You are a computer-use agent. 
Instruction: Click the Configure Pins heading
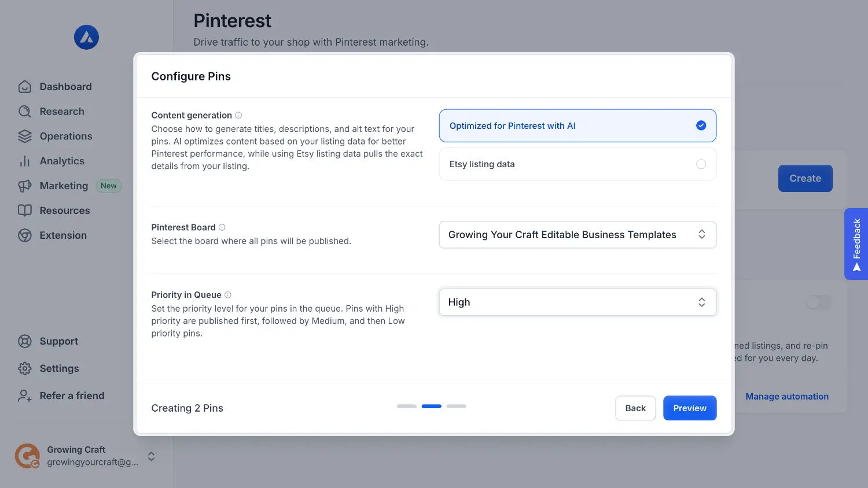click(x=191, y=76)
